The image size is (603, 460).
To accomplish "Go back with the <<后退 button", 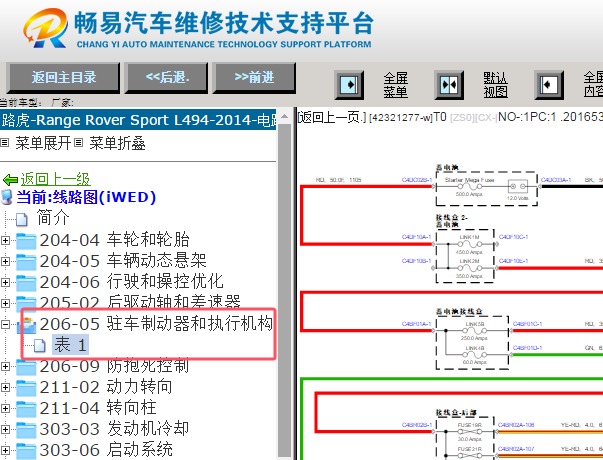I will point(167,78).
